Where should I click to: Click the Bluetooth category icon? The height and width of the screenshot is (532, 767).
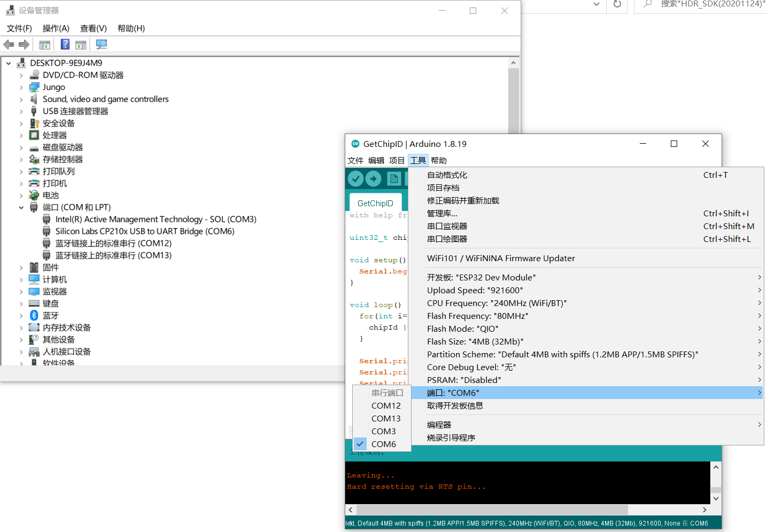34,316
